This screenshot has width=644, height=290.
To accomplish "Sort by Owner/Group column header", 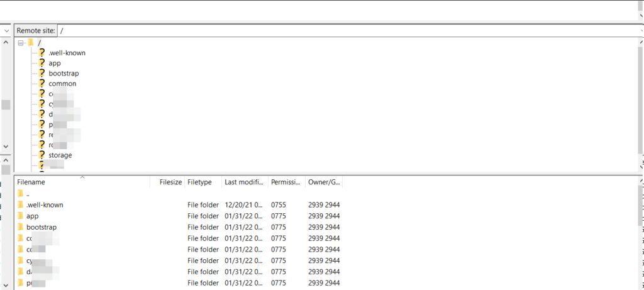I will [x=323, y=182].
